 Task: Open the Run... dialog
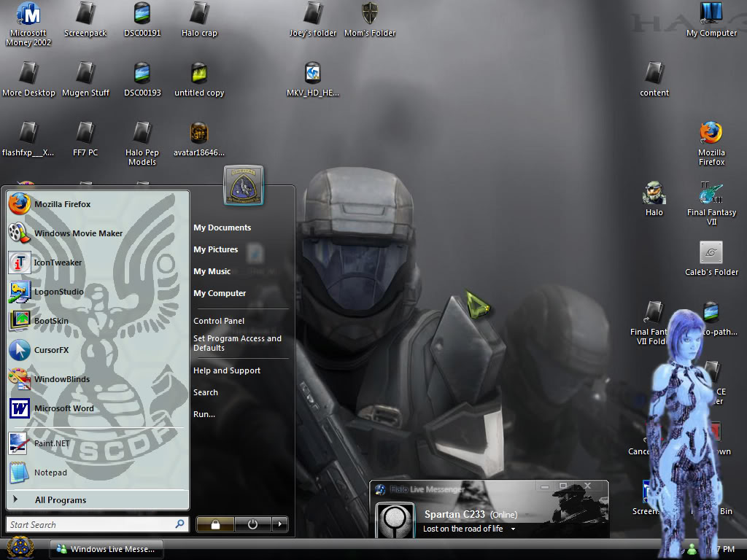pos(204,414)
